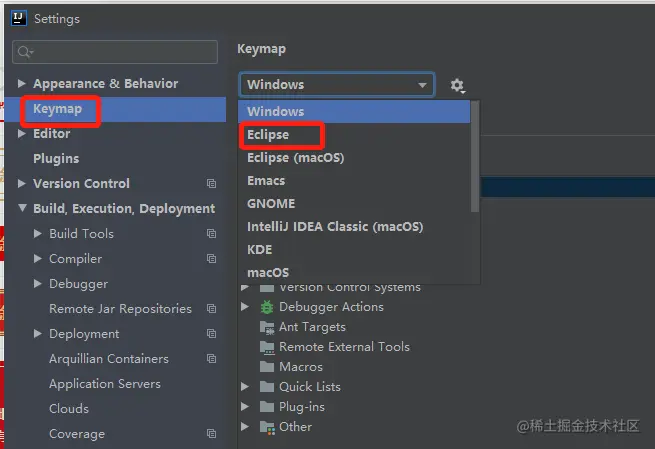Open Clouds settings page
This screenshot has height=449, width=655.
69,408
